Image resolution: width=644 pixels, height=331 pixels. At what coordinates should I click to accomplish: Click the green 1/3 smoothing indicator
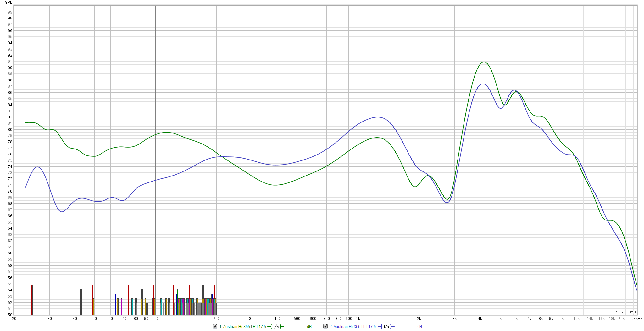(276, 327)
